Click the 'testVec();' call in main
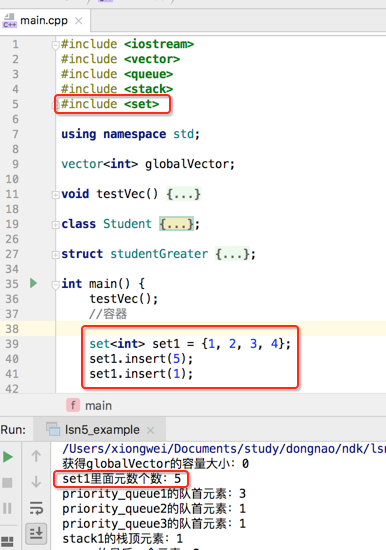 [124, 299]
